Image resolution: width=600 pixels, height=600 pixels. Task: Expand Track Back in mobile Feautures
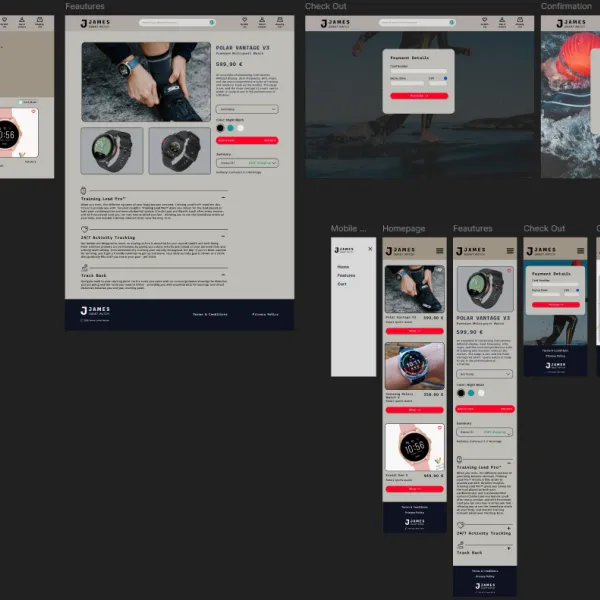509,548
